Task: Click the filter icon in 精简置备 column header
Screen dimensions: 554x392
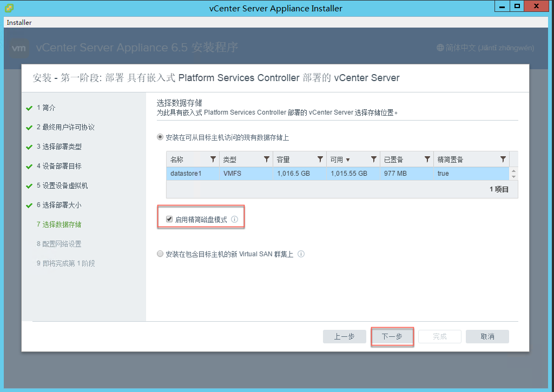Action: 503,160
